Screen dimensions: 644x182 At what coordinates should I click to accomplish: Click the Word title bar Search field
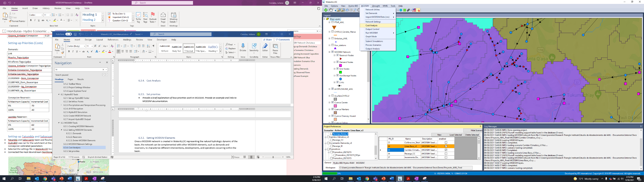coord(181,34)
